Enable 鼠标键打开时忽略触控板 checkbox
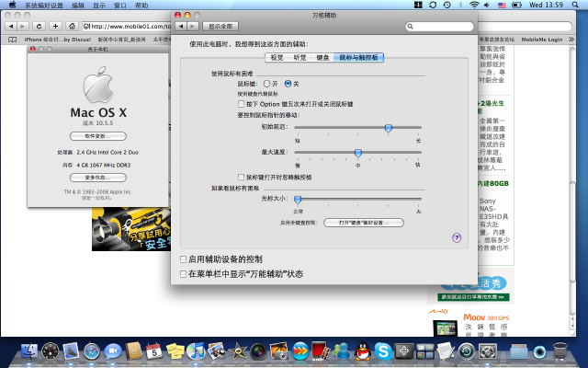 pyautogui.click(x=241, y=177)
